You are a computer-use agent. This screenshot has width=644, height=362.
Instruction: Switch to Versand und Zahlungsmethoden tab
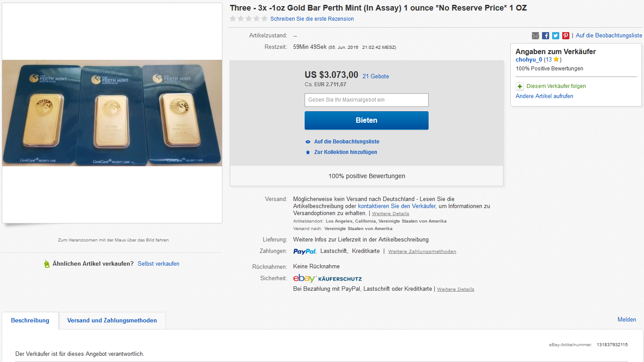pyautogui.click(x=112, y=320)
